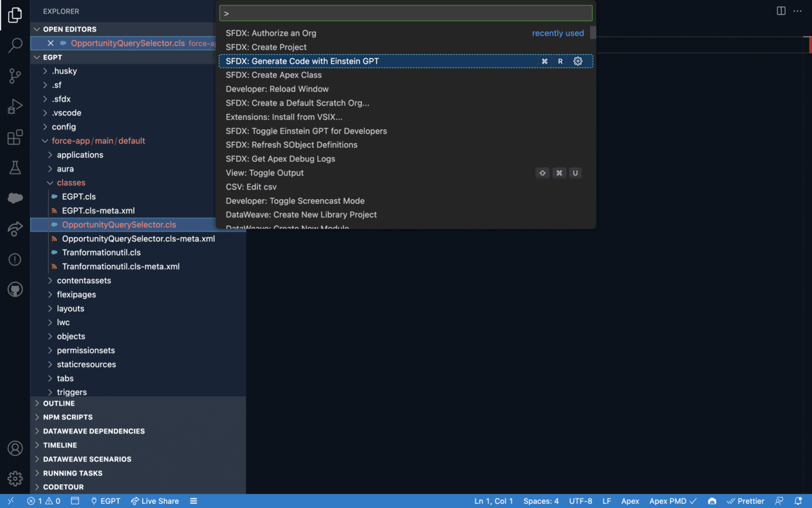The height and width of the screenshot is (508, 812).
Task: Choose SFDX: Create Apex Class command
Action: pyautogui.click(x=406, y=75)
